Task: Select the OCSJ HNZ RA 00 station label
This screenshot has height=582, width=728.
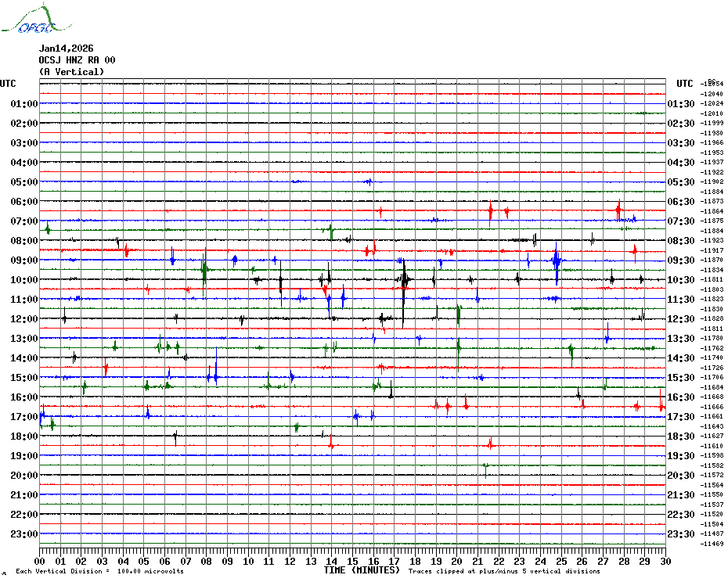Action: (77, 60)
